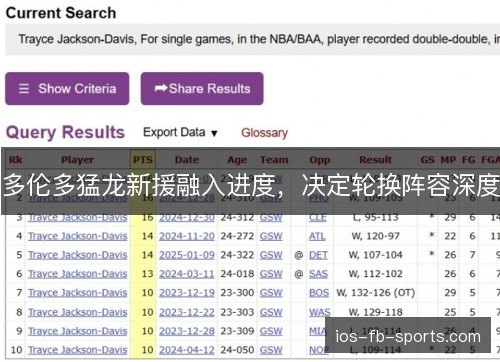Open Trayce Jackson-Davis link in rank 9 row
Screen dimensions: 500x362
click(x=77, y=331)
